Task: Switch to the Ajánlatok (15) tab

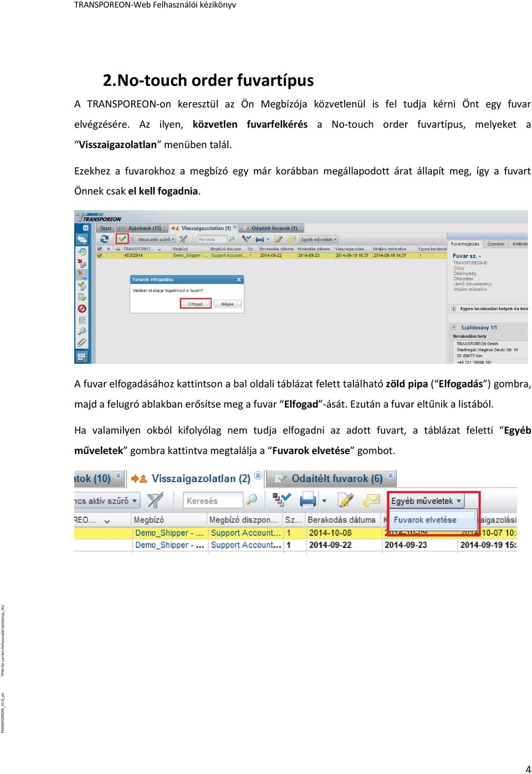Action: click(x=142, y=228)
